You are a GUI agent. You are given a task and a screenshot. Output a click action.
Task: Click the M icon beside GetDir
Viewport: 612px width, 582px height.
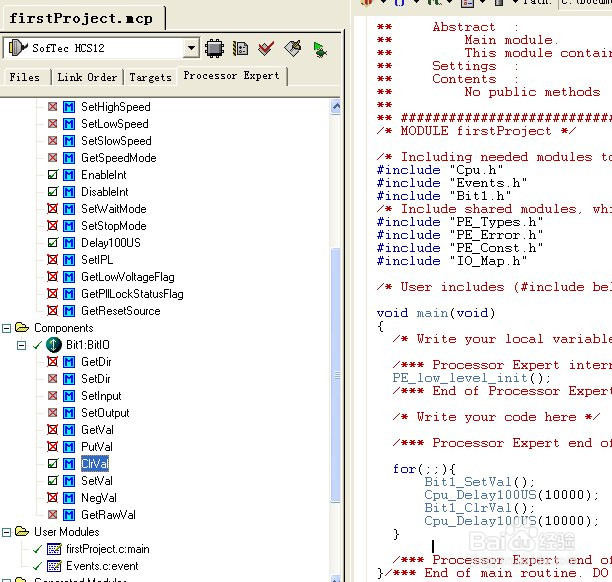[69, 362]
